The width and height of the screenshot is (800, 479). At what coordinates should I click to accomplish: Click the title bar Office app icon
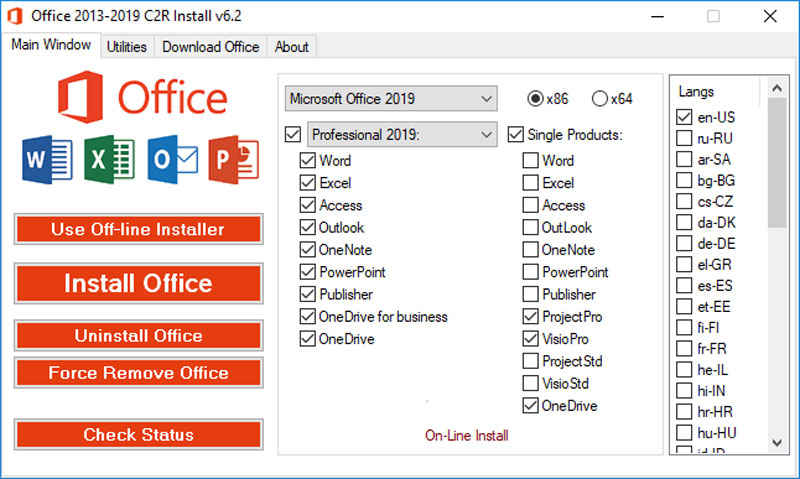[x=14, y=16]
